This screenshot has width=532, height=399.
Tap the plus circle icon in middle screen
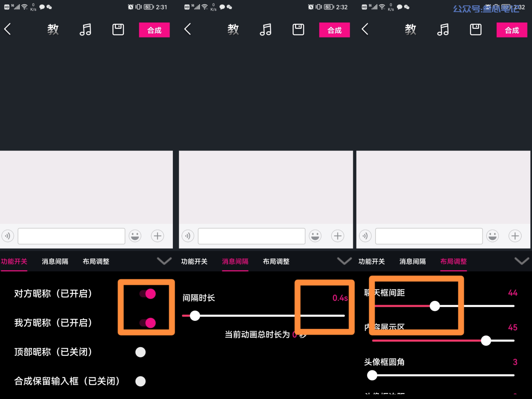point(338,236)
